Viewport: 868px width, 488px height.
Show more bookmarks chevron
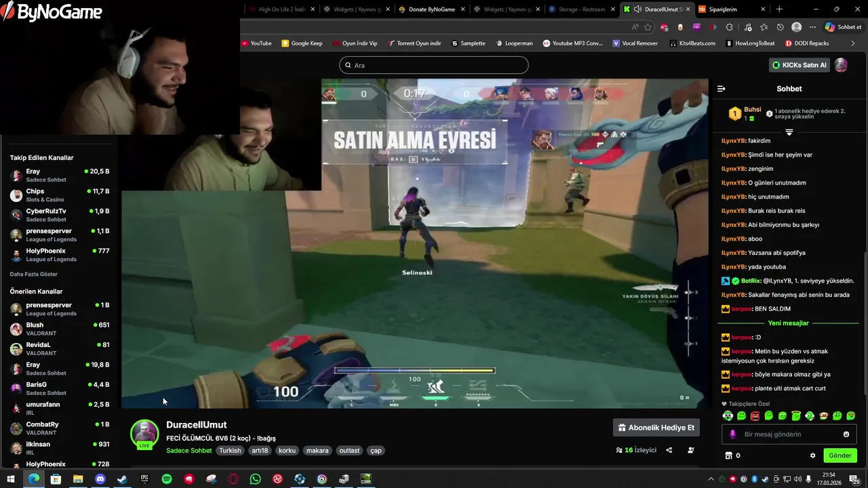click(853, 43)
